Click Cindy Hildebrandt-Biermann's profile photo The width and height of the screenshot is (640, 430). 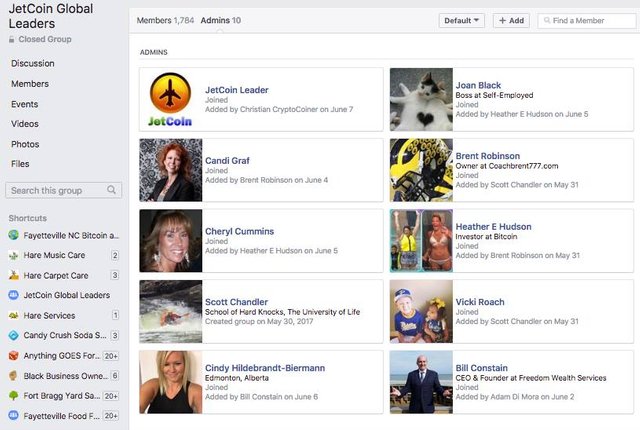171,382
